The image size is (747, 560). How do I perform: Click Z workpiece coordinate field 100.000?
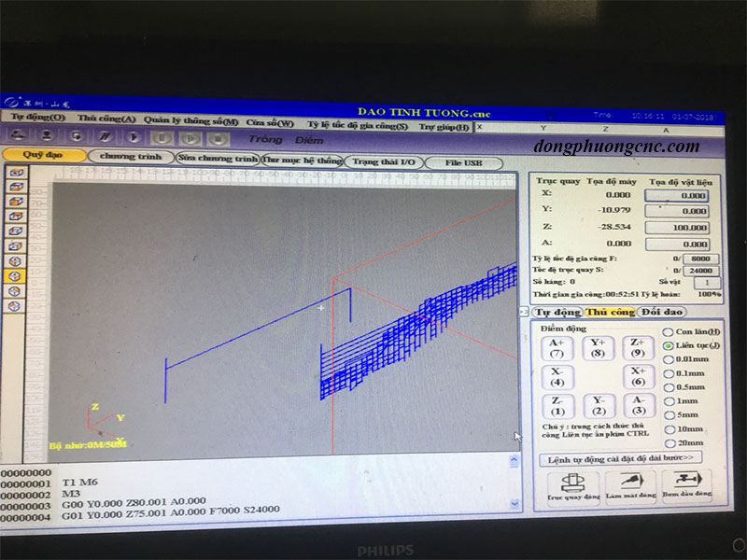click(677, 228)
